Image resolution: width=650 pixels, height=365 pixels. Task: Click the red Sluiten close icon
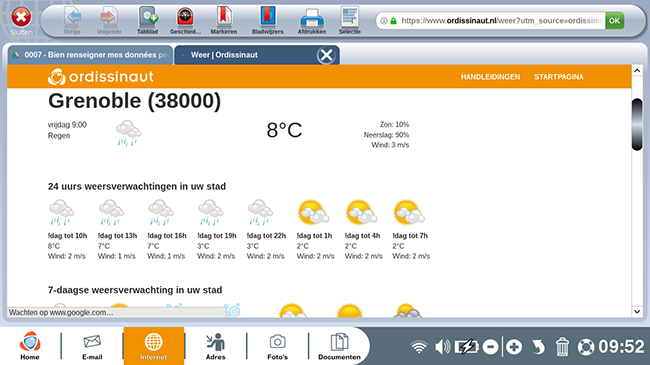tap(21, 17)
